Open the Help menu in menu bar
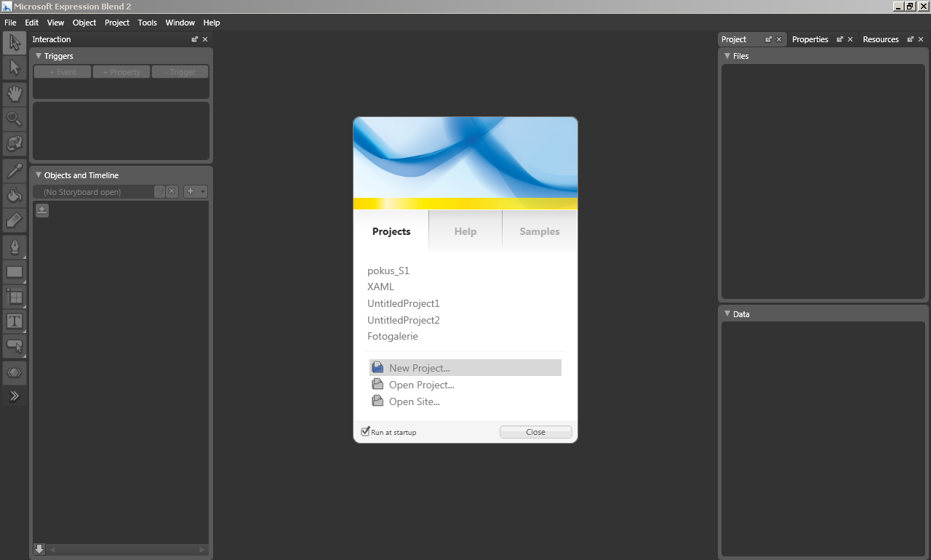 click(x=212, y=23)
